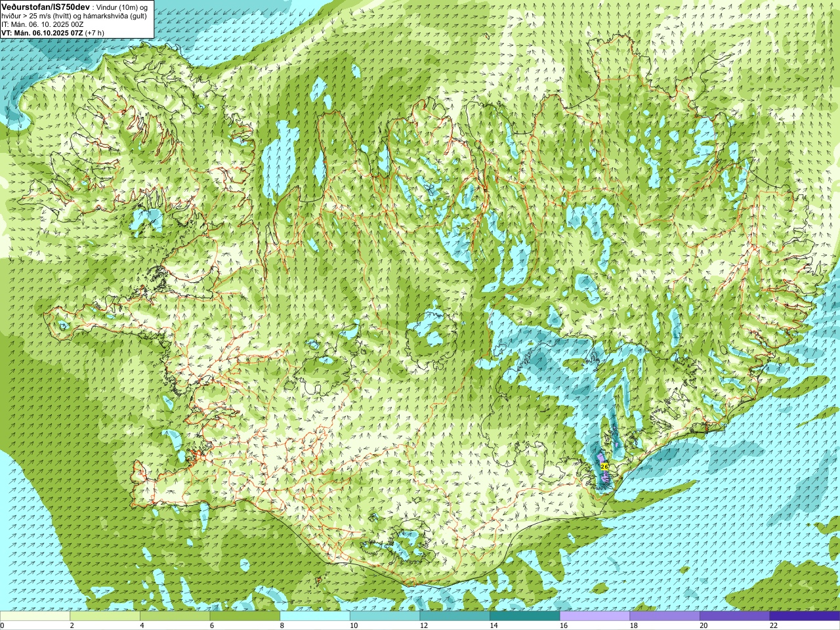Click the legend scale number 10
The image size is (840, 630).
354,625
